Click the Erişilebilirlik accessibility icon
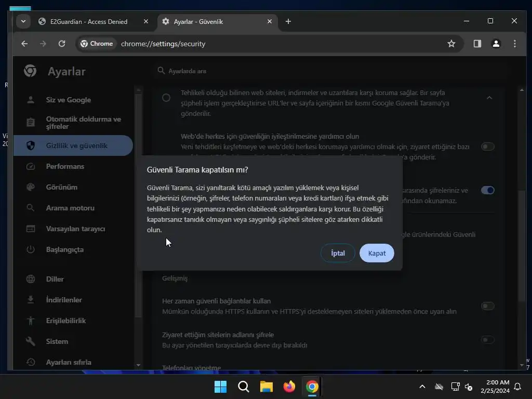The width and height of the screenshot is (532, 399). coord(31,321)
